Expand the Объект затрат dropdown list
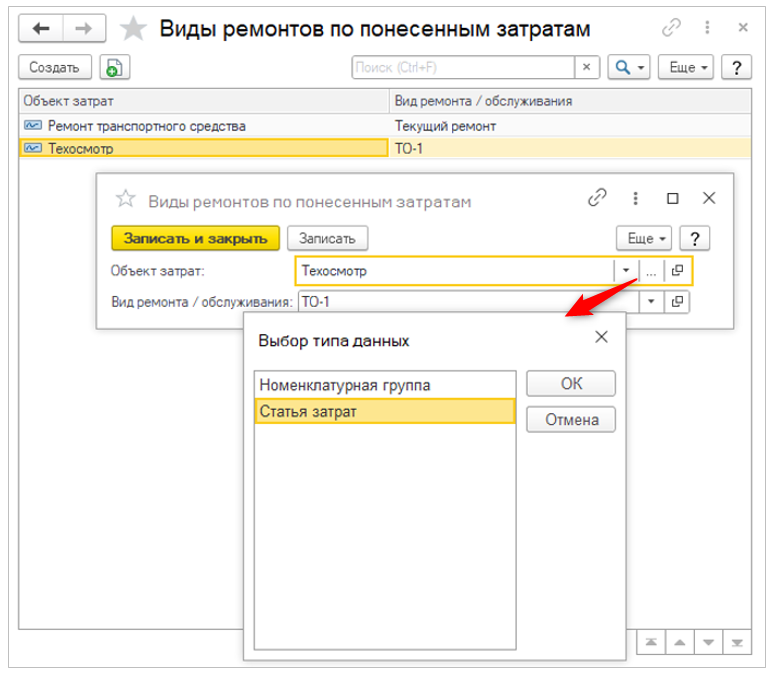 [x=626, y=270]
